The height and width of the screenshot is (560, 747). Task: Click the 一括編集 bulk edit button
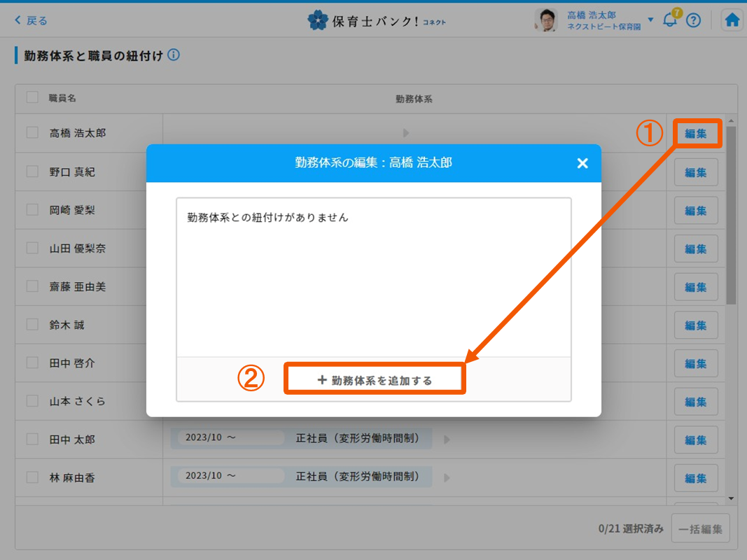(700, 529)
